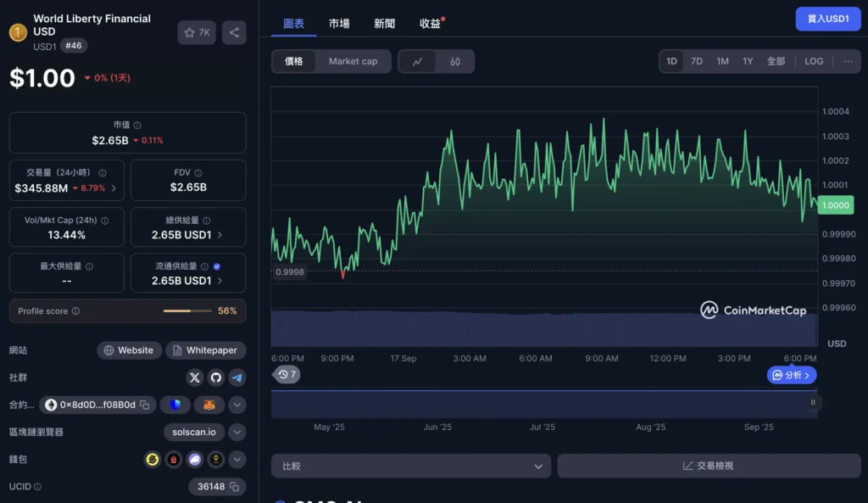The width and height of the screenshot is (868, 503).
Task: Click the #46 rank badge
Action: [74, 46]
